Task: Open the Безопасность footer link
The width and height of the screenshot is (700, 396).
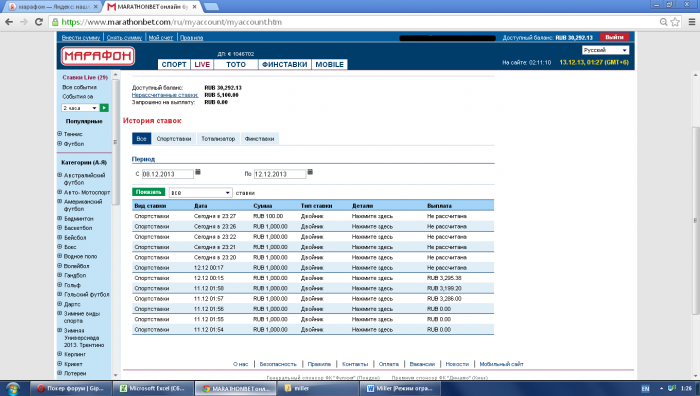Action: [278, 364]
